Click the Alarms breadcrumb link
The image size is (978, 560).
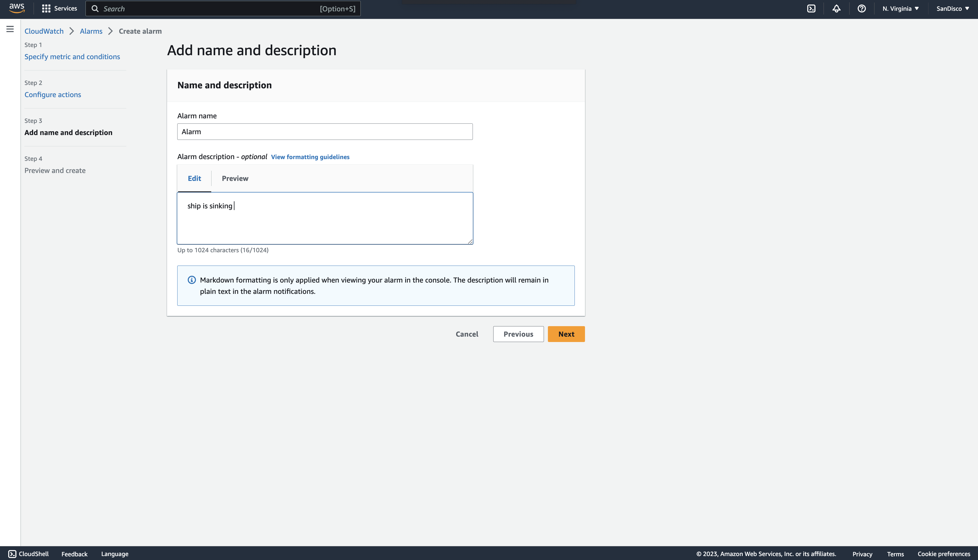pyautogui.click(x=91, y=31)
